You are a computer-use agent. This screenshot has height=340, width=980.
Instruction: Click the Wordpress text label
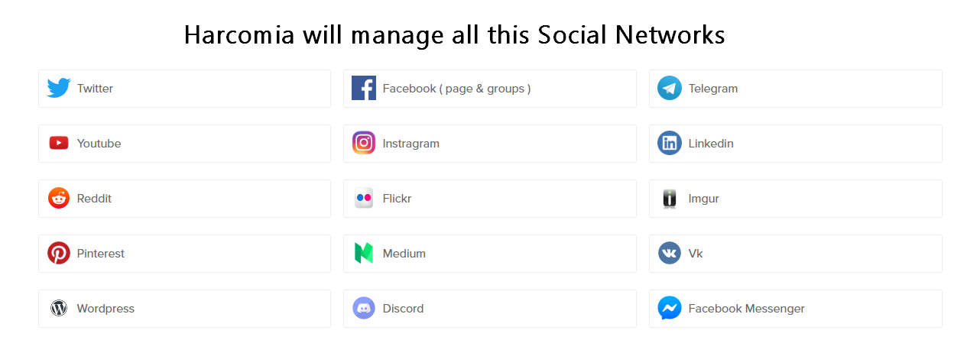[x=105, y=309]
